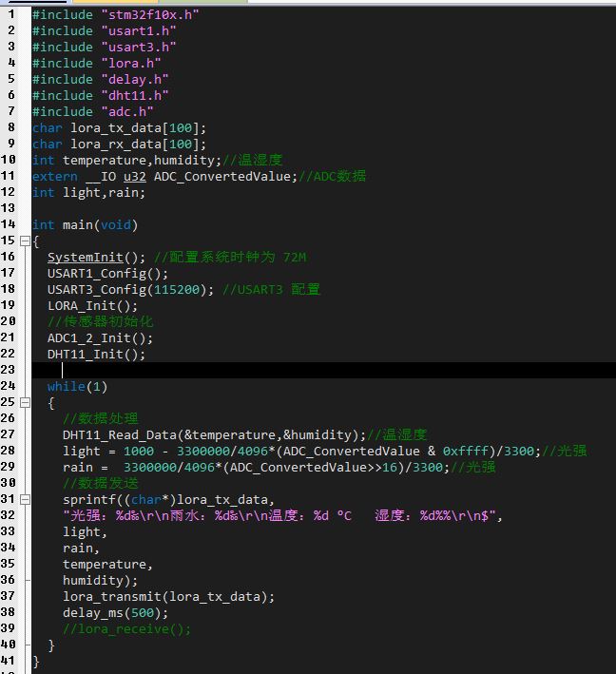Click the underlined u32 type name

point(135,177)
